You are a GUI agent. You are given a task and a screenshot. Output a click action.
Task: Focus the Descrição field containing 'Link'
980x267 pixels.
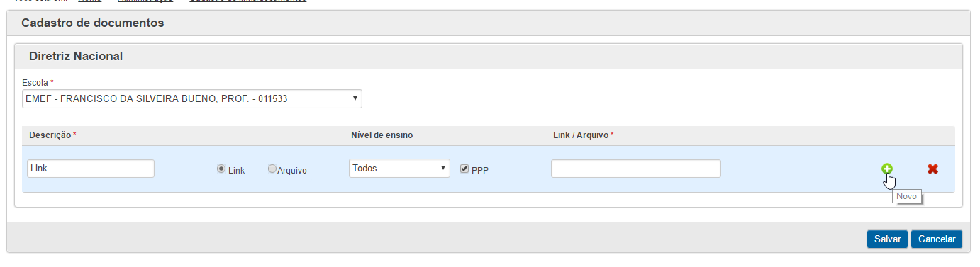click(91, 169)
